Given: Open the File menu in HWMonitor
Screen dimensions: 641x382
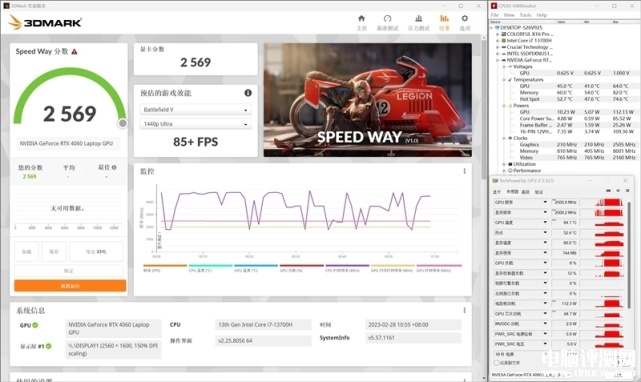Looking at the screenshot, I should 495,15.
